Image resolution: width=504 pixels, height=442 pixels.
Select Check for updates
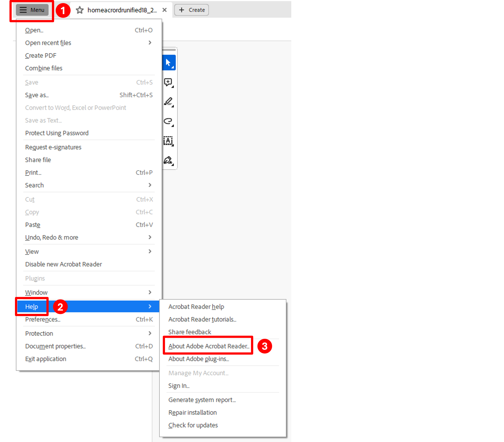pyautogui.click(x=193, y=425)
